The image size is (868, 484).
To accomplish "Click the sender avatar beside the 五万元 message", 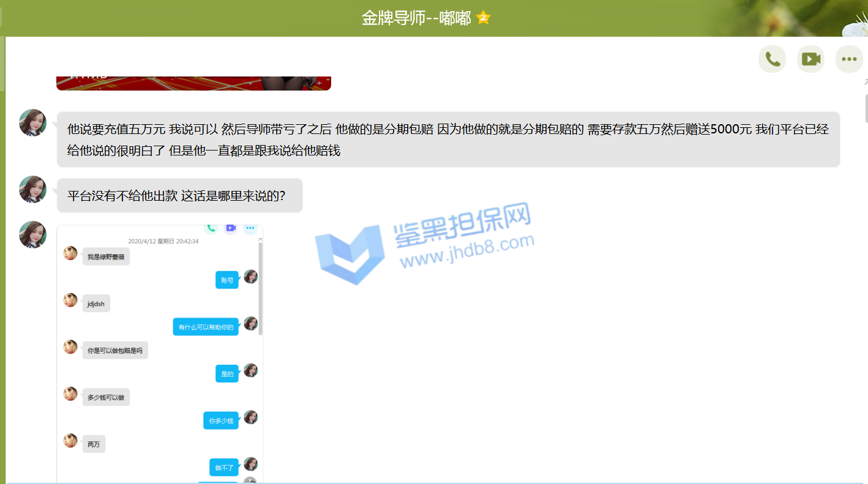I will click(x=33, y=122).
